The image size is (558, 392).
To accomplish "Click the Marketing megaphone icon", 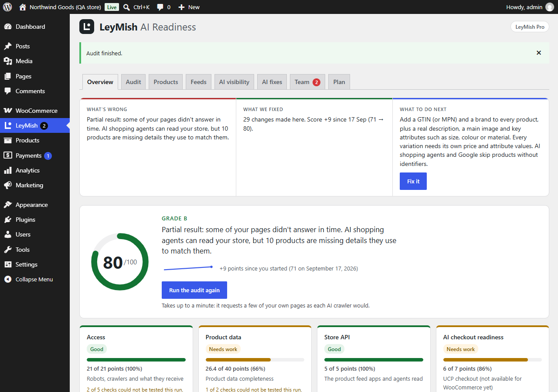I will (8, 185).
